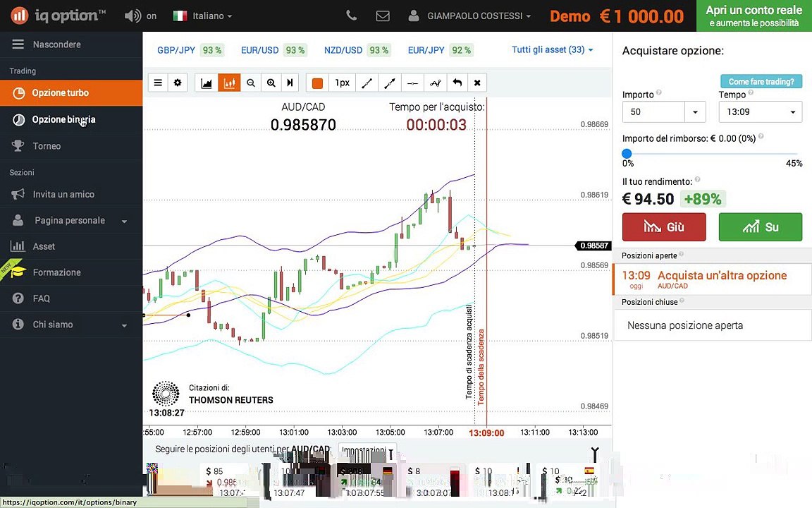The height and width of the screenshot is (508, 812).
Task: Select the polyline drawing tool
Action: pos(435,83)
